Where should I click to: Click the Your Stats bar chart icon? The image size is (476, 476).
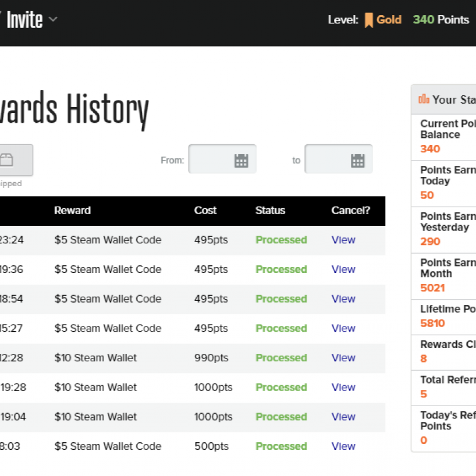coord(424,100)
